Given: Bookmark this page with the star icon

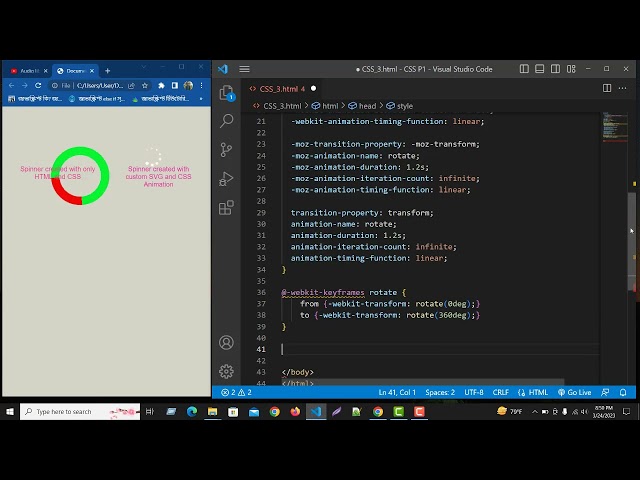Looking at the screenshot, I should pyautogui.click(x=144, y=85).
